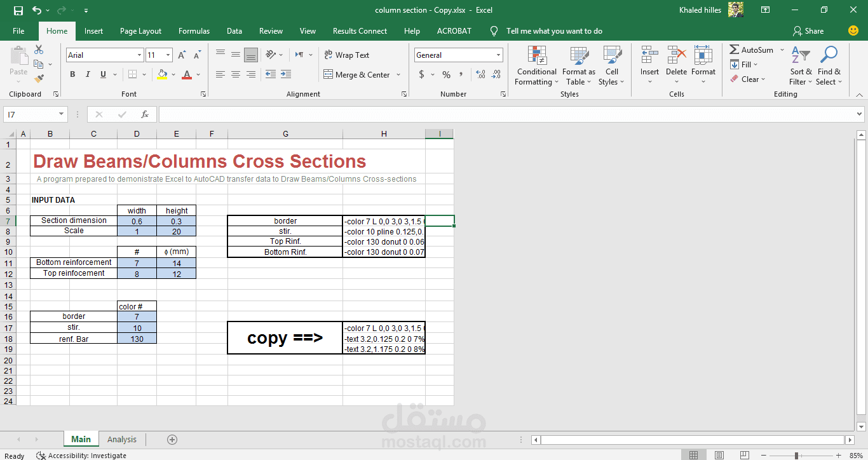Click the Insert Function fx icon
This screenshot has width=868, height=460.
[145, 114]
